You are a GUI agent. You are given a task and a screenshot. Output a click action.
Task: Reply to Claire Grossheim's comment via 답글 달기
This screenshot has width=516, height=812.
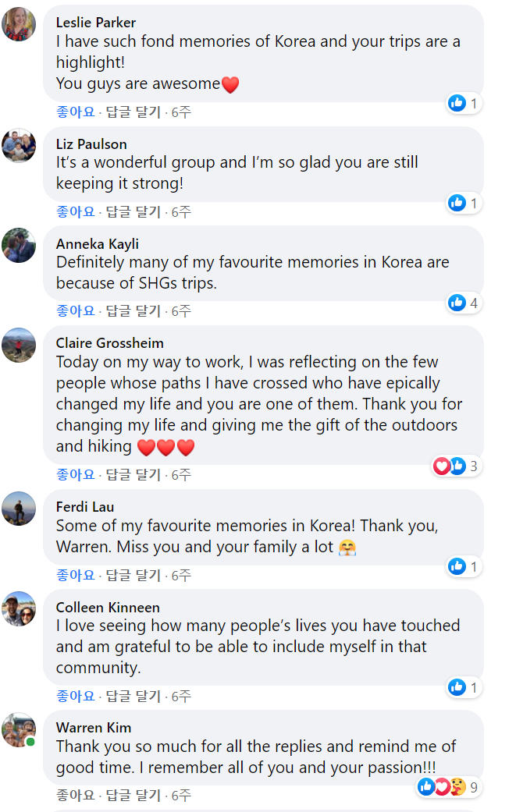pos(133,474)
